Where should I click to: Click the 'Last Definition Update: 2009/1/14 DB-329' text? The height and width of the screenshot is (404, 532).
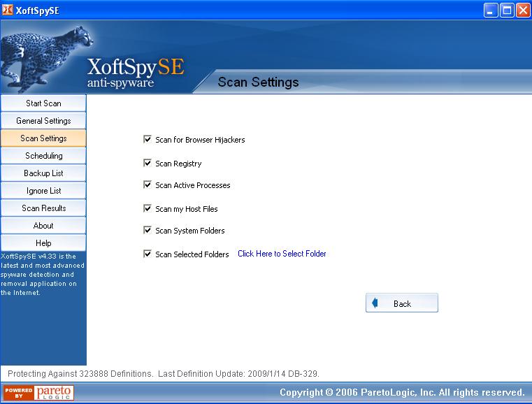[238, 374]
